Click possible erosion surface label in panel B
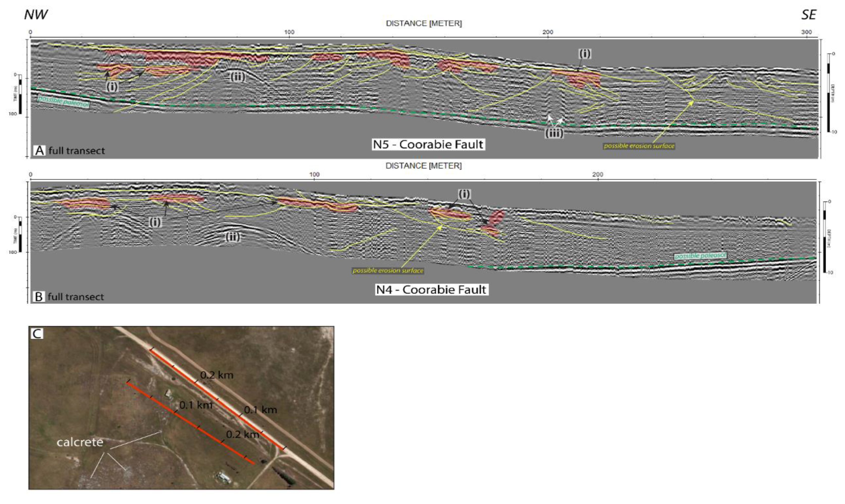 click(388, 271)
